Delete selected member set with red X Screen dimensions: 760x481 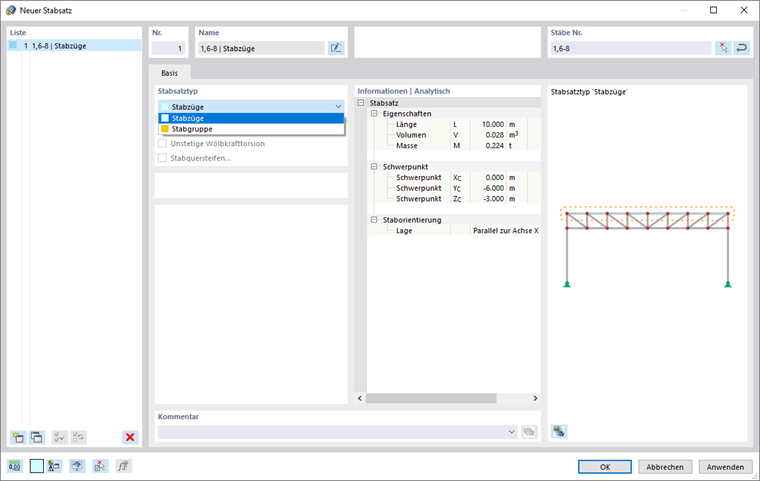pos(130,437)
